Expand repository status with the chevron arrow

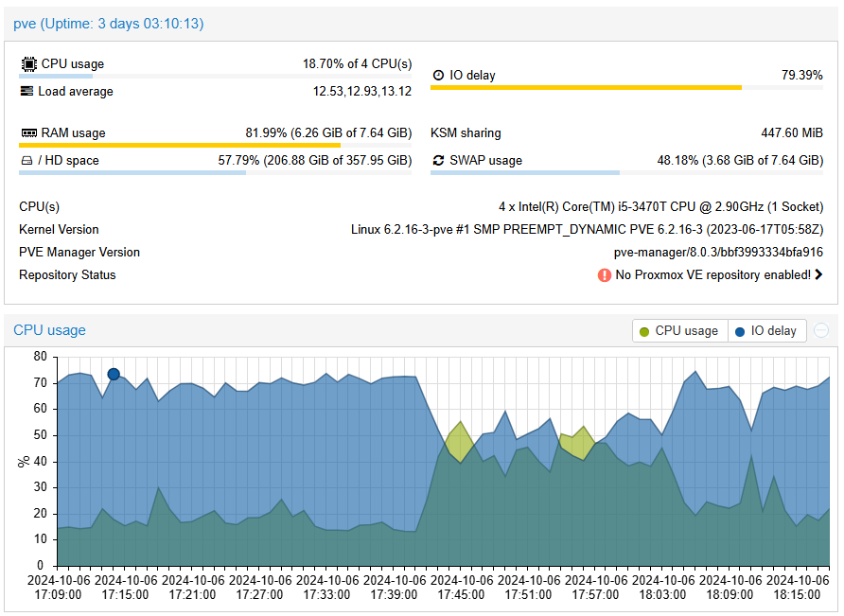[x=818, y=275]
